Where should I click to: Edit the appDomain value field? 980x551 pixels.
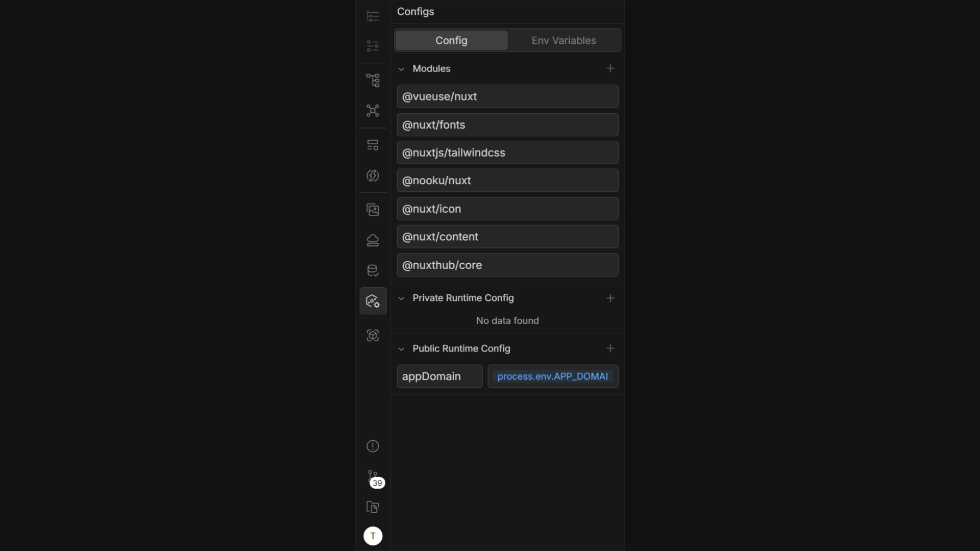click(x=553, y=377)
